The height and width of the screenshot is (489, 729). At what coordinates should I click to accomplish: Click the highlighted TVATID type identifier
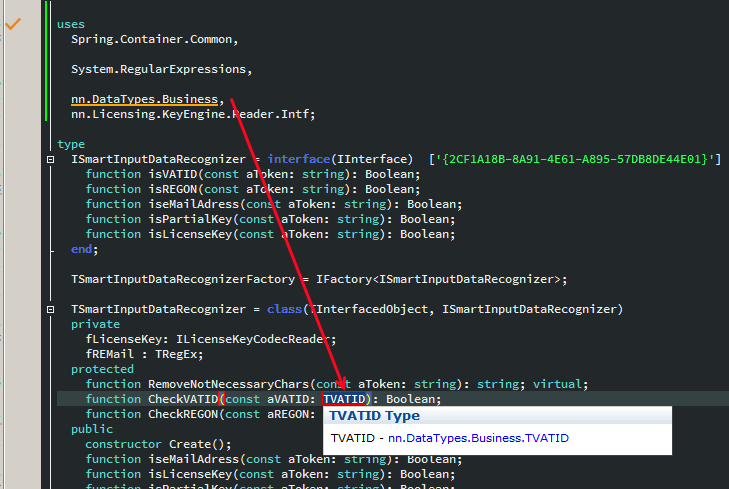tap(345, 399)
